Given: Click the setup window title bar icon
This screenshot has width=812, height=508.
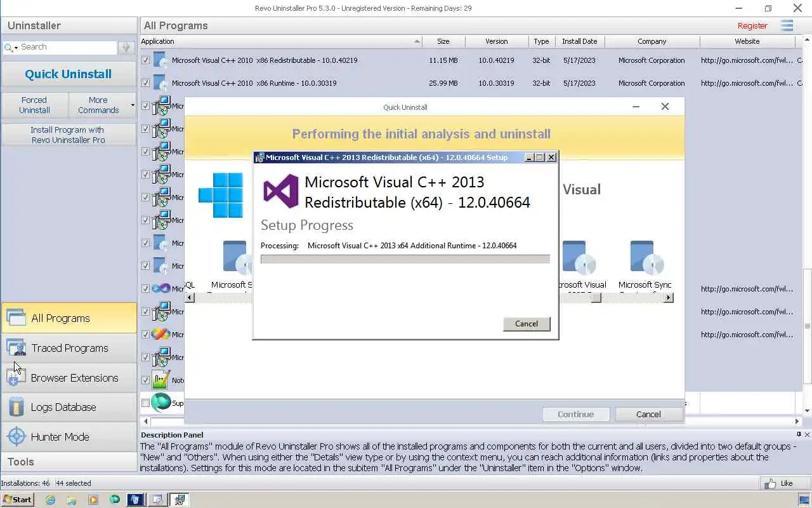Looking at the screenshot, I should pos(259,157).
